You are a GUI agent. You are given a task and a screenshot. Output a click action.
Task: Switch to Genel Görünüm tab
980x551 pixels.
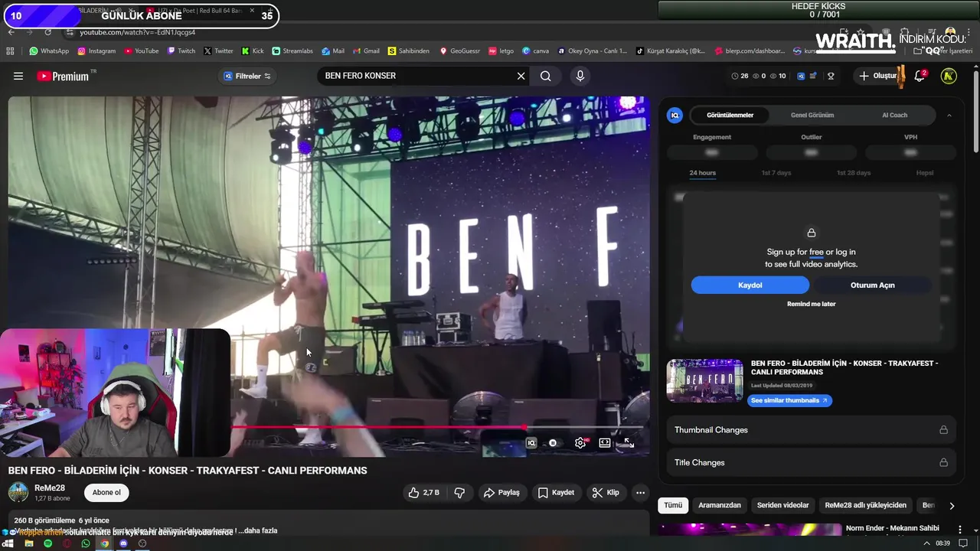click(x=812, y=116)
